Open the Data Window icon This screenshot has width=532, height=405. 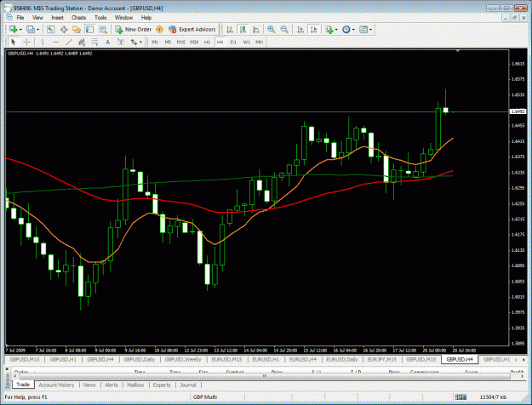tap(64, 30)
